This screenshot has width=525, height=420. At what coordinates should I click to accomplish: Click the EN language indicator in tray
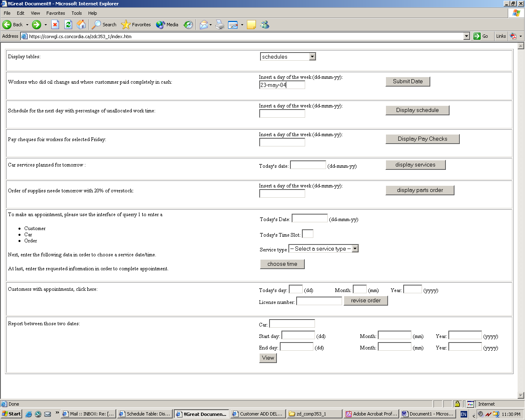(464, 414)
